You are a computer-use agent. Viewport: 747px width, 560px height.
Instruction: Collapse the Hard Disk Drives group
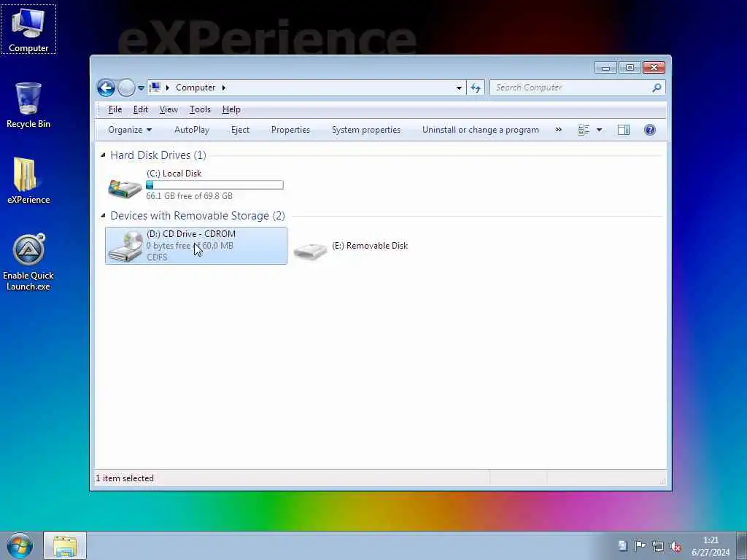point(103,155)
